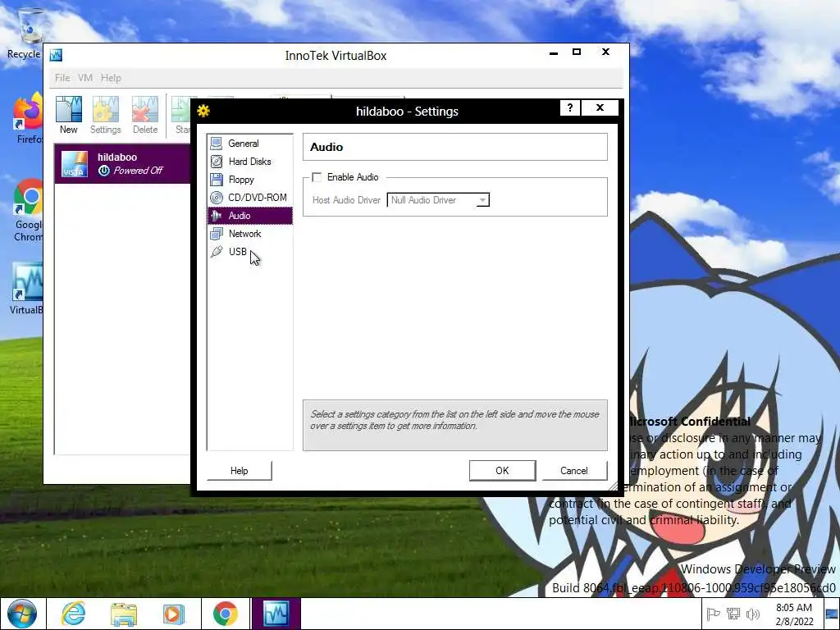
Task: Click the Vista OS icon for hildaboo
Action: tap(75, 164)
